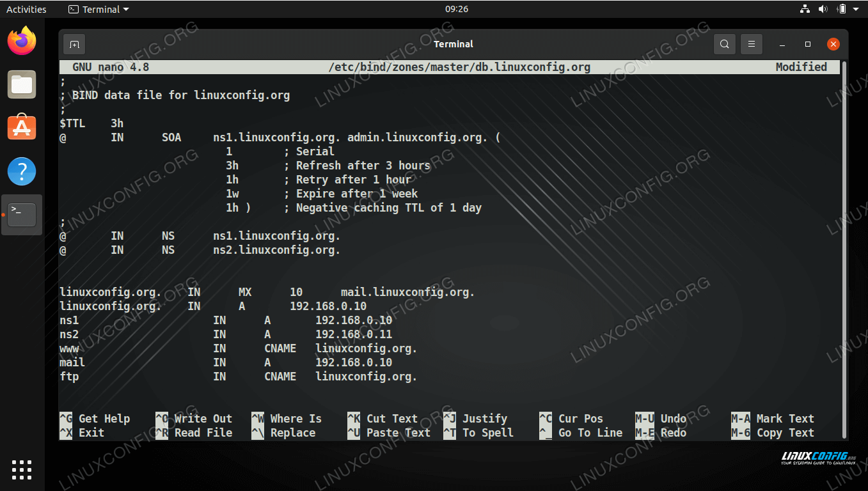This screenshot has height=491, width=868.
Task: Open the terminal hamburger menu
Action: tap(752, 44)
